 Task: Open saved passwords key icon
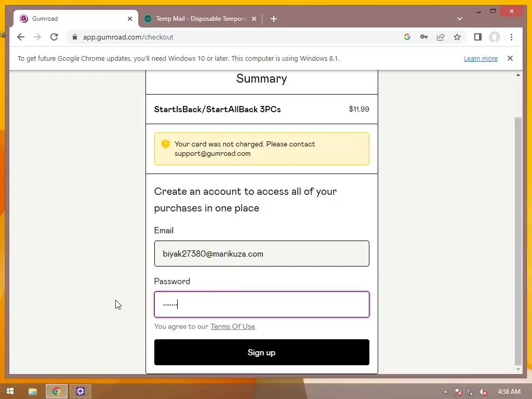coord(424,37)
